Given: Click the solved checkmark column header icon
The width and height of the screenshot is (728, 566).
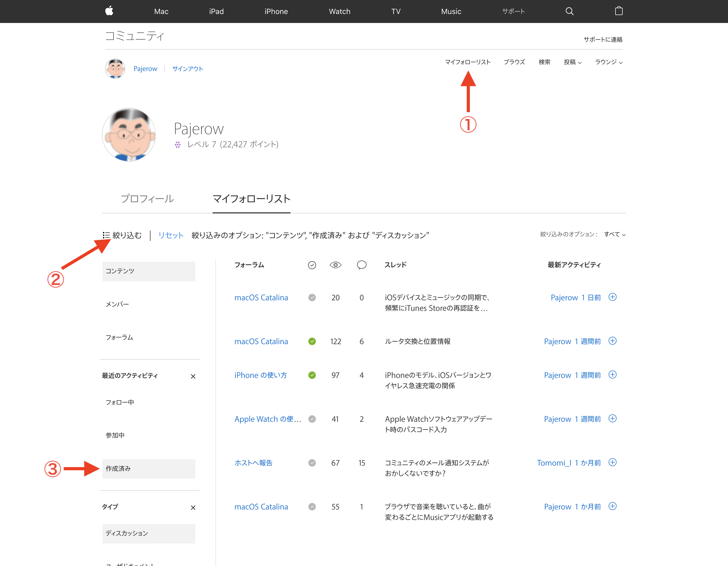Looking at the screenshot, I should click(x=312, y=265).
